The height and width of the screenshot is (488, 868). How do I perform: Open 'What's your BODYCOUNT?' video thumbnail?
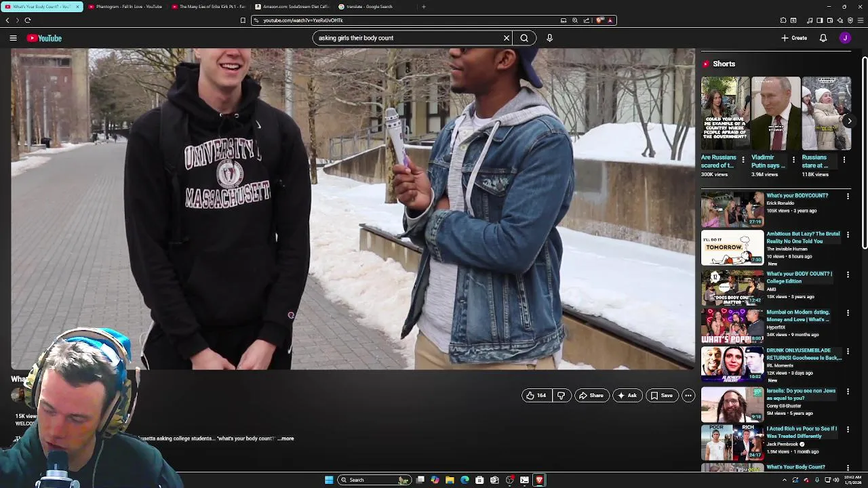pos(732,209)
